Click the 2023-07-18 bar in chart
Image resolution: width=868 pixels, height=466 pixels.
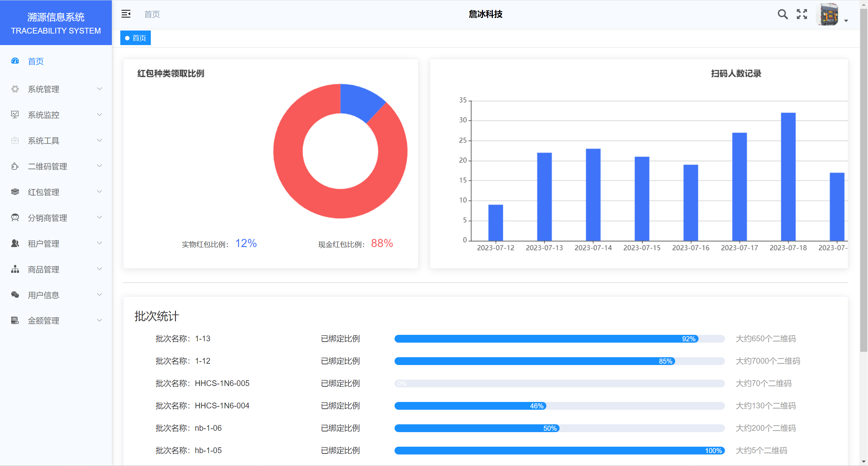click(x=788, y=176)
